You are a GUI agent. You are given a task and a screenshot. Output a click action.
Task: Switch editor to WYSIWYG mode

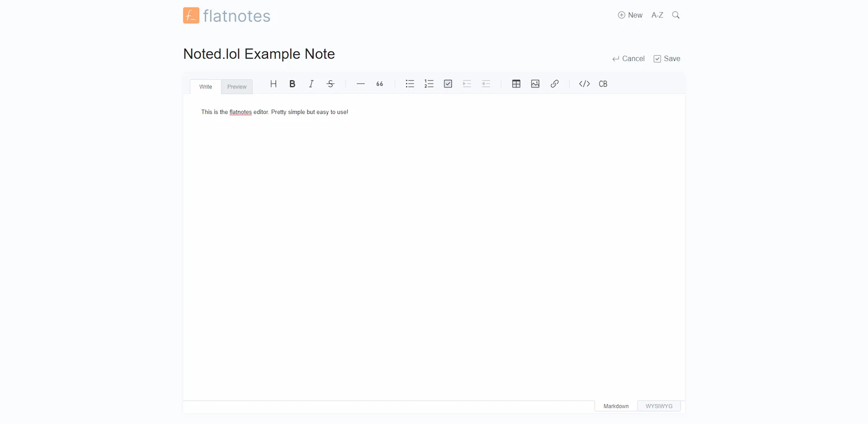[659, 406]
